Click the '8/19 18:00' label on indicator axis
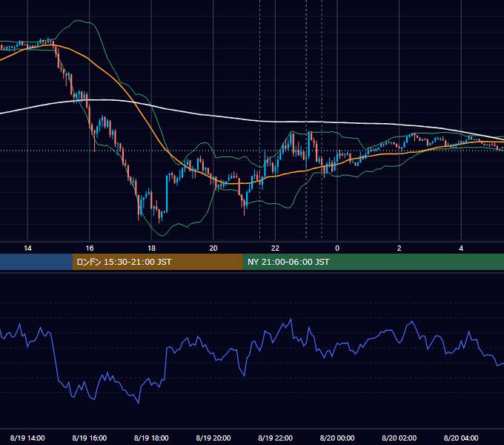Viewport: 504px width, 445px height. [x=151, y=438]
